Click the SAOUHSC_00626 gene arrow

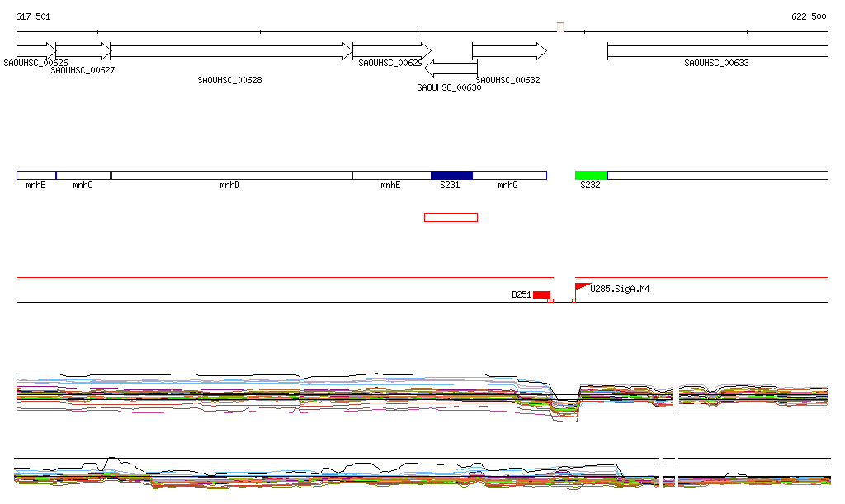coord(35,51)
